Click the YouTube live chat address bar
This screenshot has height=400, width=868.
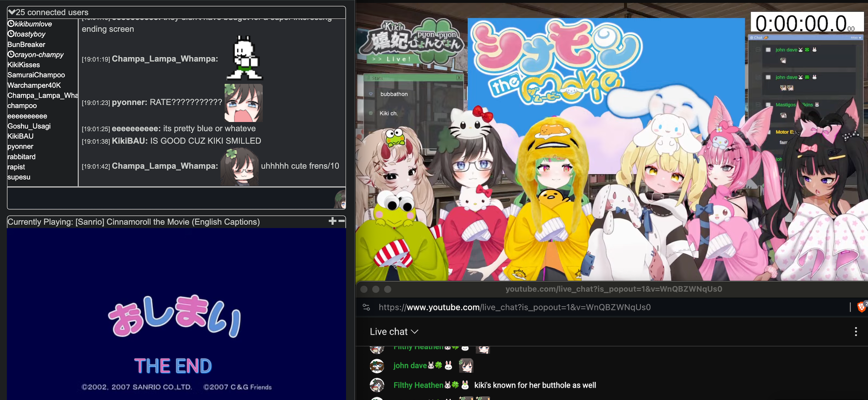click(x=514, y=307)
